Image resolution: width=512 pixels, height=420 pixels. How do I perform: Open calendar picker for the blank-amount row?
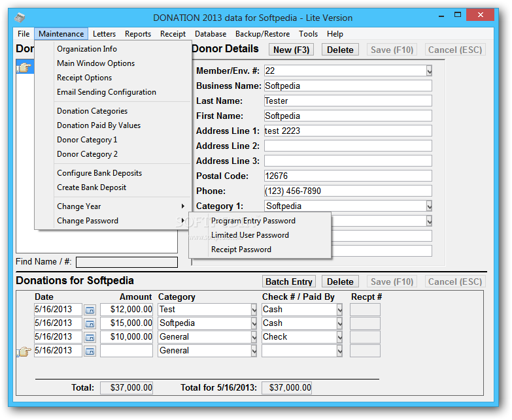[90, 351]
